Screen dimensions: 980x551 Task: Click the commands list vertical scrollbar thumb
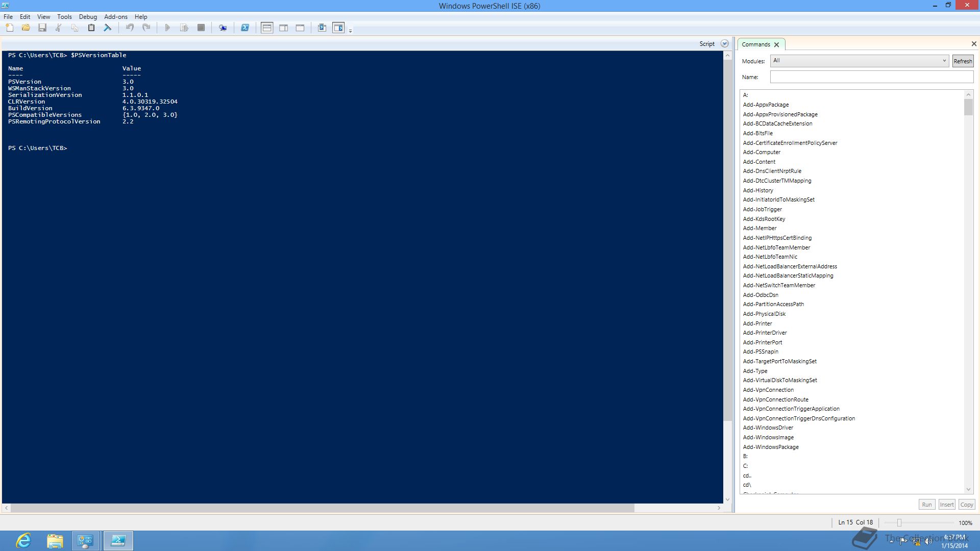(x=968, y=107)
